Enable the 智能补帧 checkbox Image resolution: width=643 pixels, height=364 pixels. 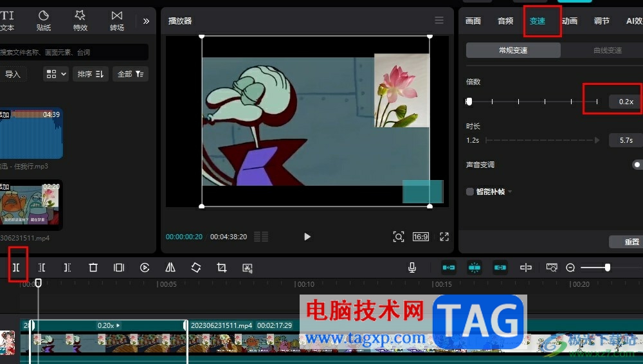(470, 192)
